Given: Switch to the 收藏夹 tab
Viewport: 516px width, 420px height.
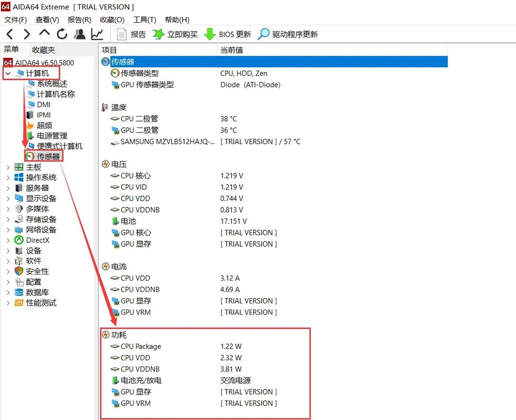Looking at the screenshot, I should 43,50.
